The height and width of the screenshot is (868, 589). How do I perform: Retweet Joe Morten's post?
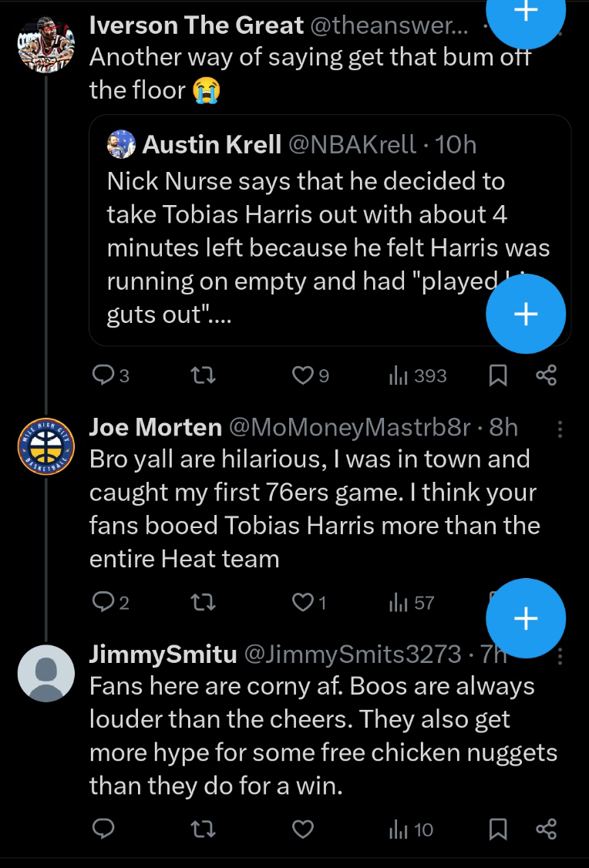coord(203,602)
